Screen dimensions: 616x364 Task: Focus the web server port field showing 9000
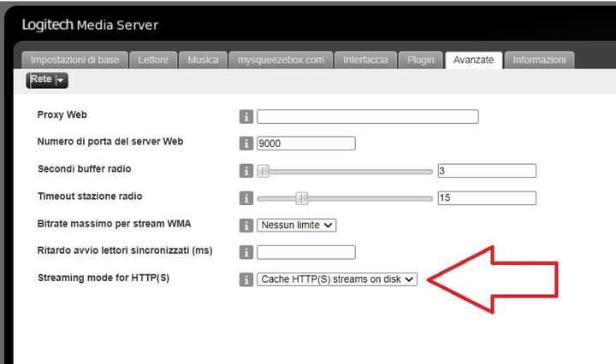pyautogui.click(x=306, y=144)
